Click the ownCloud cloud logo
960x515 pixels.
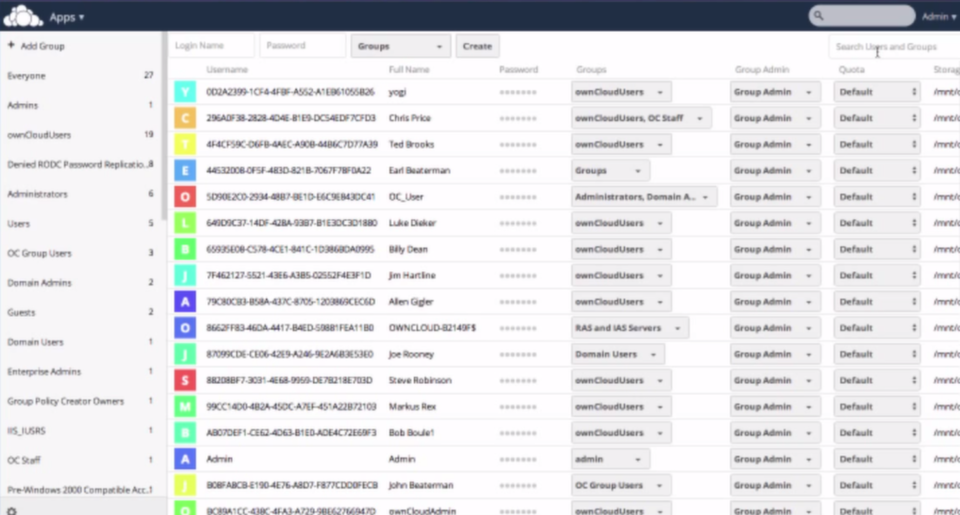pyautogui.click(x=23, y=16)
